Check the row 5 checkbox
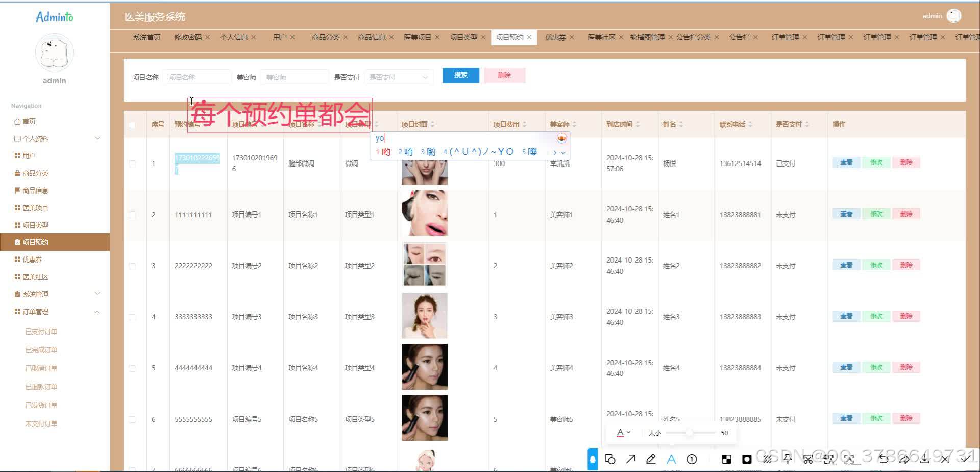The image size is (980, 472). tap(132, 368)
